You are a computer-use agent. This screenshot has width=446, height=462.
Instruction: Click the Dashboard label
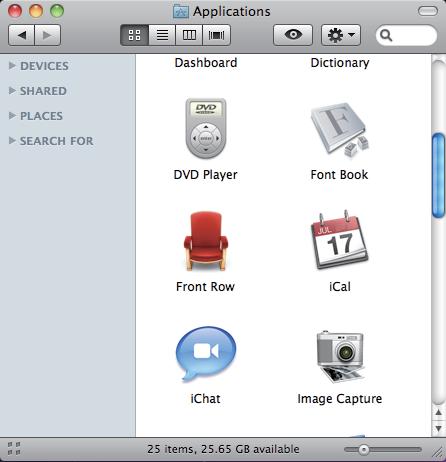(206, 63)
